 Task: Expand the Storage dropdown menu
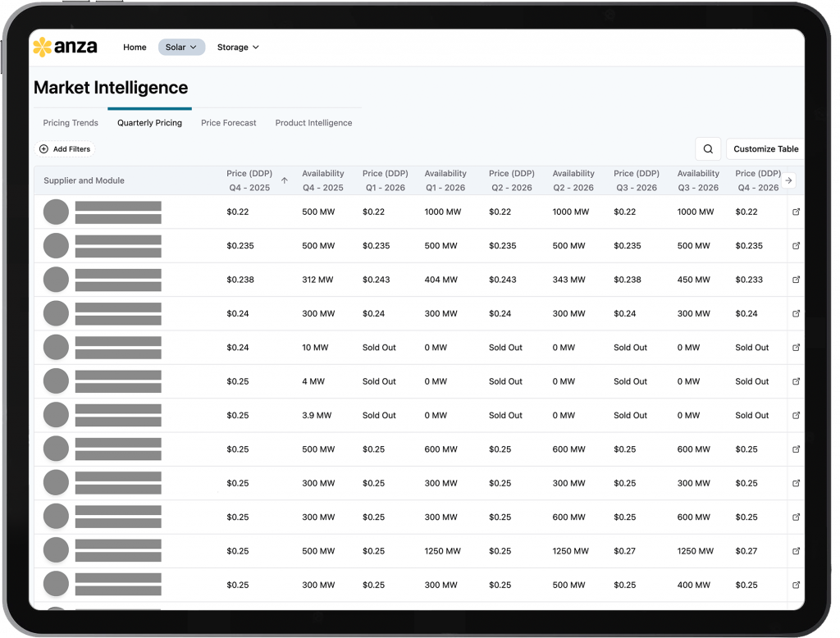tap(238, 48)
